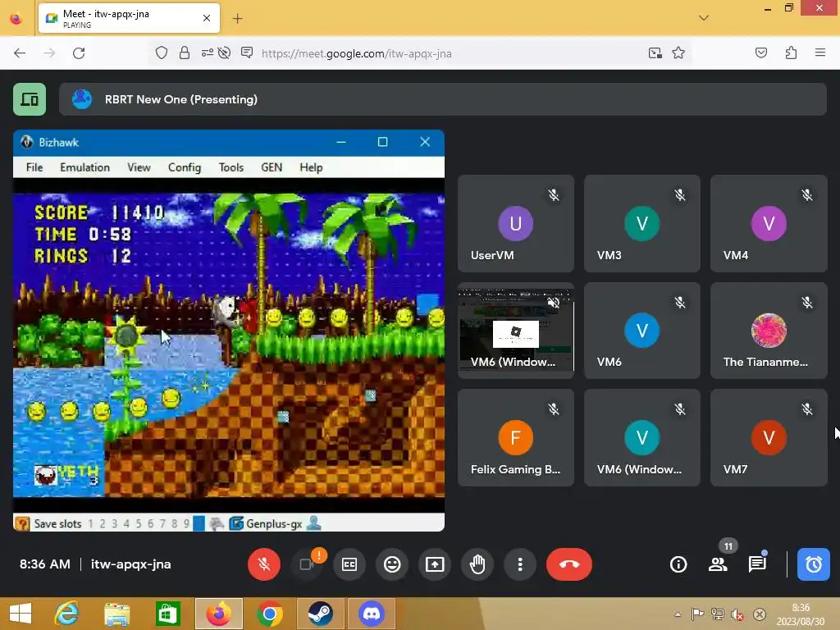The width and height of the screenshot is (840, 630).
Task: Select the VM3 participant tile
Action: point(641,223)
